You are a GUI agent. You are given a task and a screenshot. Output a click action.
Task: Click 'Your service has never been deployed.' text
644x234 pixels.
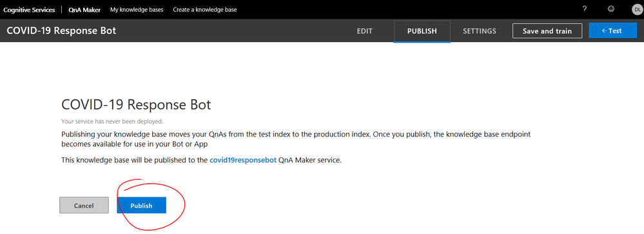[x=112, y=121]
